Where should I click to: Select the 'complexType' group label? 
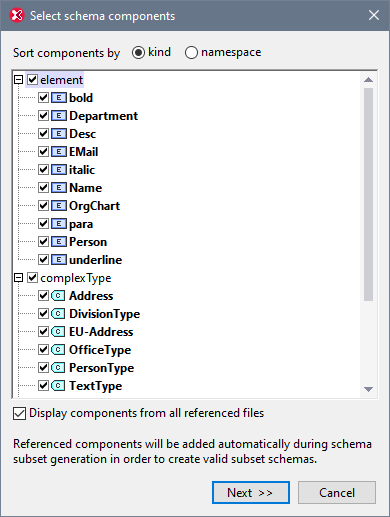[76, 278]
